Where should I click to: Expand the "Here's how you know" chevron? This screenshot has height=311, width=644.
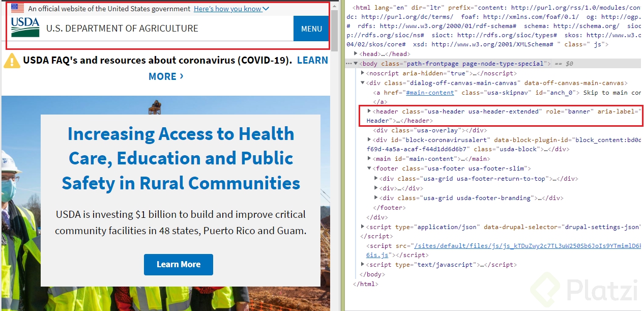[266, 9]
